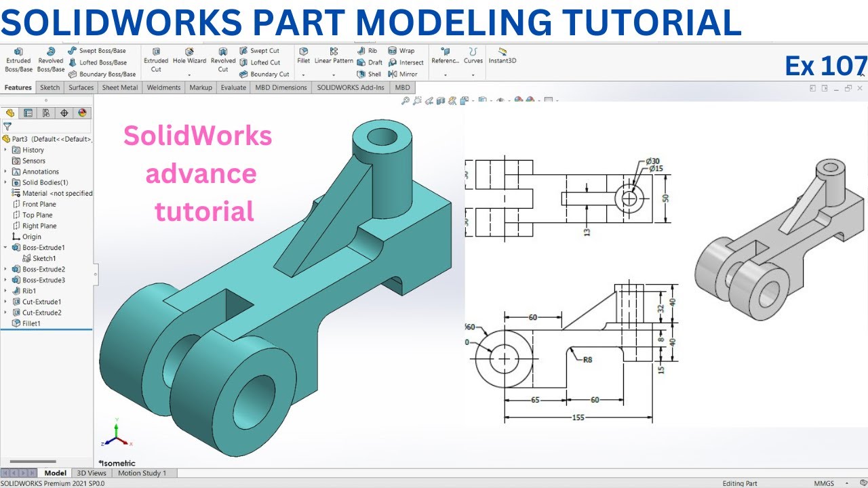The image size is (868, 488).
Task: Open the ConfigurationManager panel icon
Action: coord(46,113)
